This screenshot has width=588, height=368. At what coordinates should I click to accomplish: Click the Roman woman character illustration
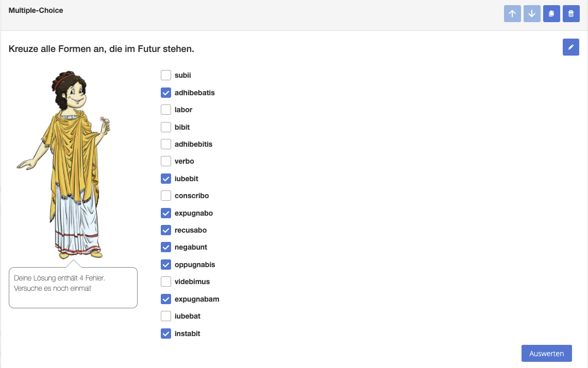(x=64, y=165)
